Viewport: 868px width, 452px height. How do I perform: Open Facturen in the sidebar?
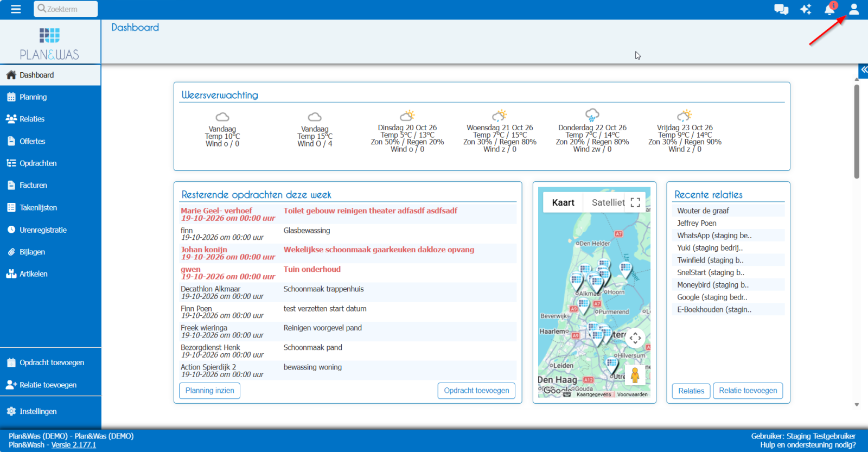click(50, 185)
